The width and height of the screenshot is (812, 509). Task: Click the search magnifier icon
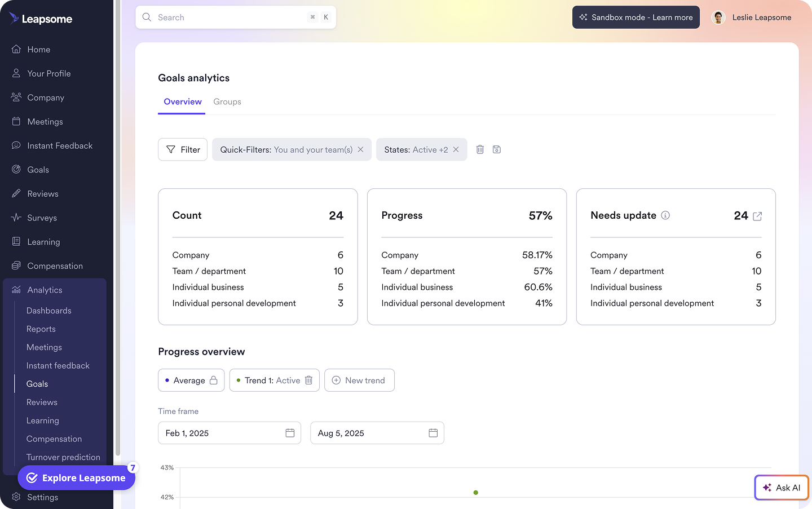(147, 17)
